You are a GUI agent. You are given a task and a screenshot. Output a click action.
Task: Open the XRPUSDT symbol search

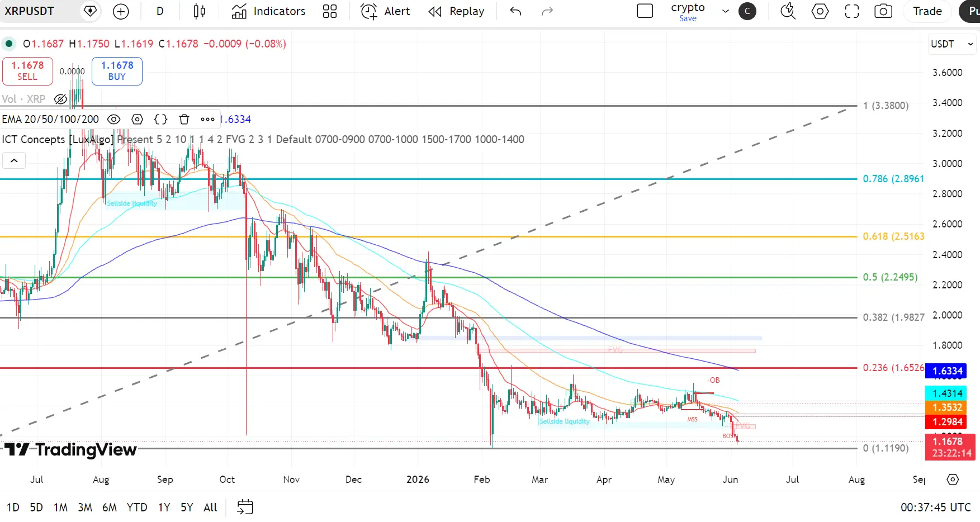(x=29, y=11)
